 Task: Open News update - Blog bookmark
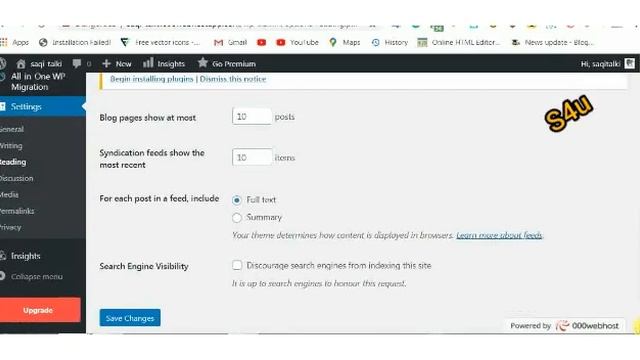coord(553,42)
